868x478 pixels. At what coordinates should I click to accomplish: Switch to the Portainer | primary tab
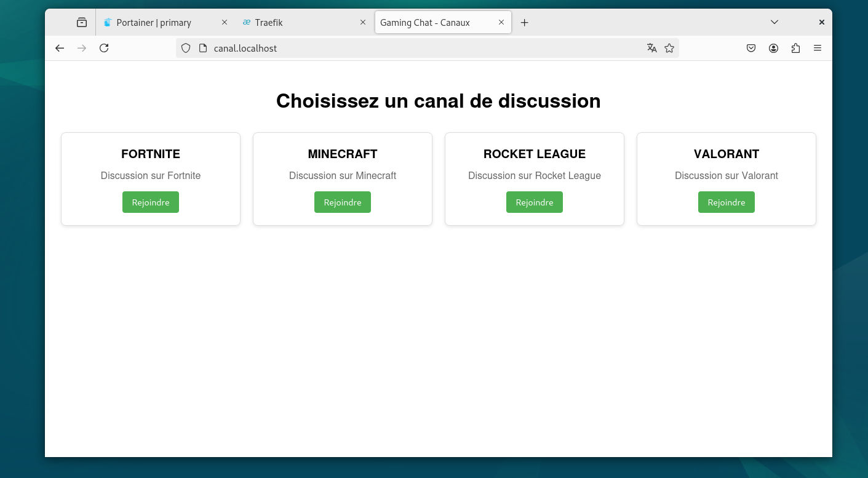[x=154, y=23]
